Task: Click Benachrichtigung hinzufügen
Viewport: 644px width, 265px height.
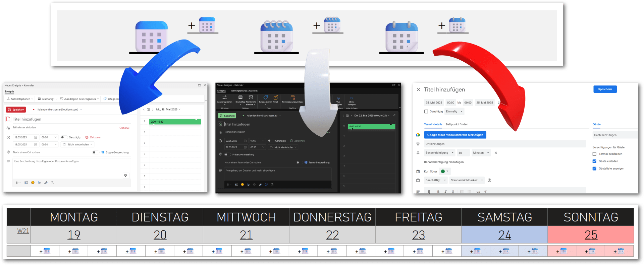Action: pyautogui.click(x=444, y=162)
